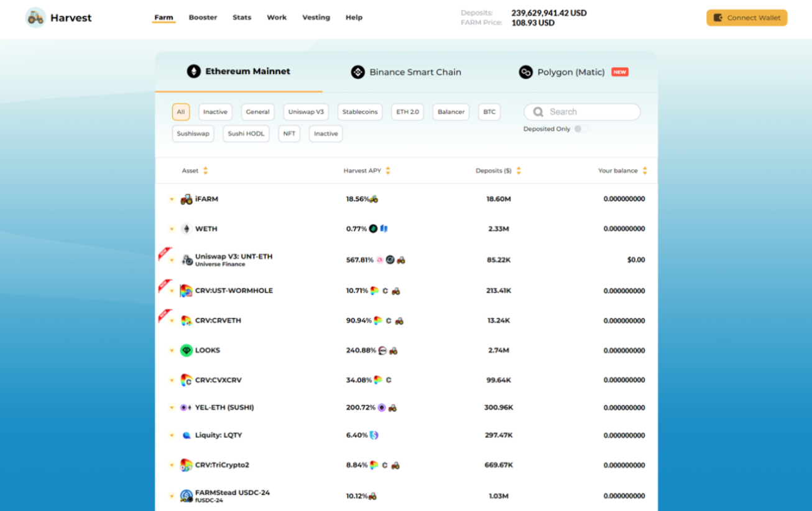Screen dimensions: 812x511
Task: Click the Inactive filter beside NFT
Action: (x=326, y=134)
